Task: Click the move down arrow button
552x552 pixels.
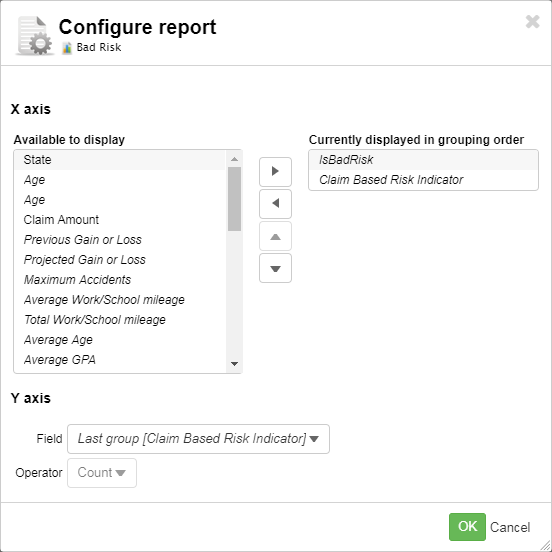Action: (x=275, y=268)
